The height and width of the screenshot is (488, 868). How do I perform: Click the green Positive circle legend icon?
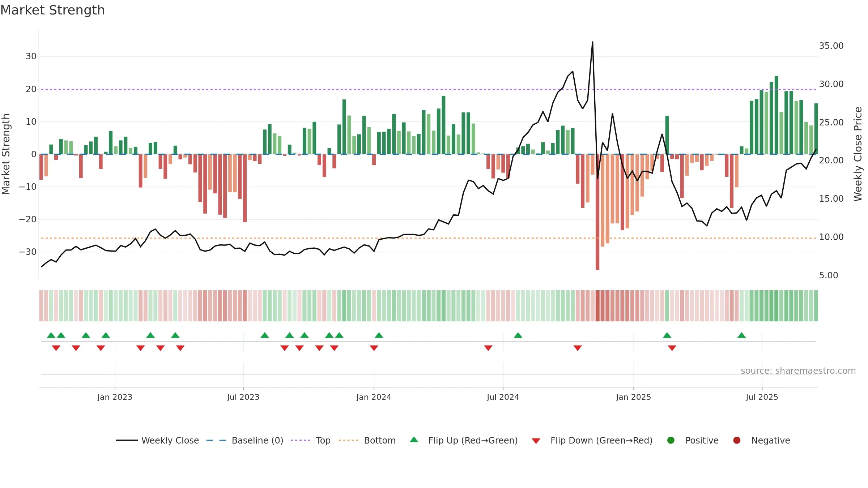pos(671,440)
